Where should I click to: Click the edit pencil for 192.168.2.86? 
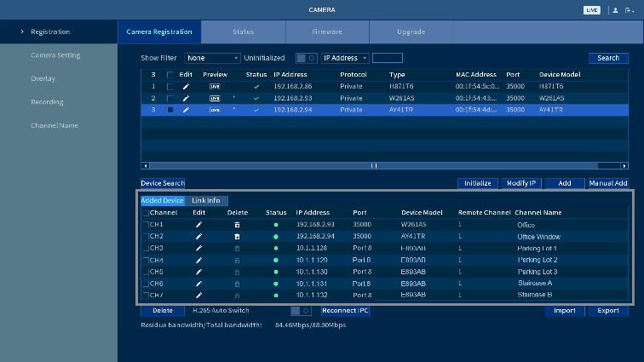[186, 87]
